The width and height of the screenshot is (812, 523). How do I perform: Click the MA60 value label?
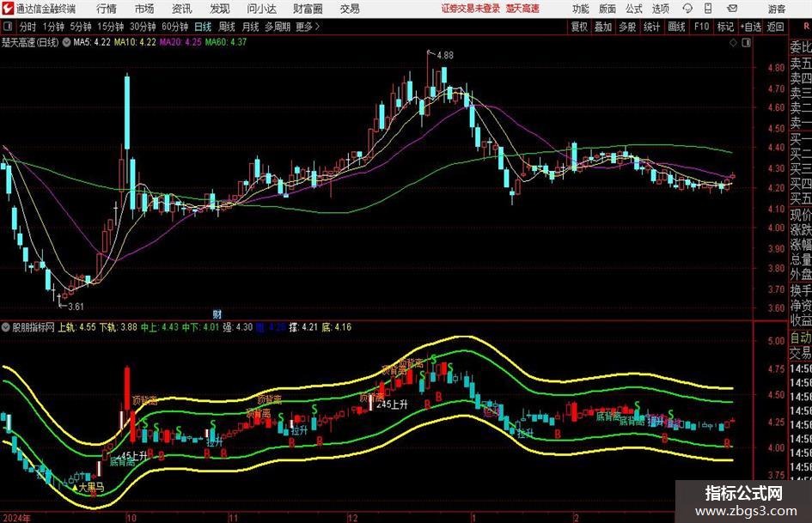point(226,42)
